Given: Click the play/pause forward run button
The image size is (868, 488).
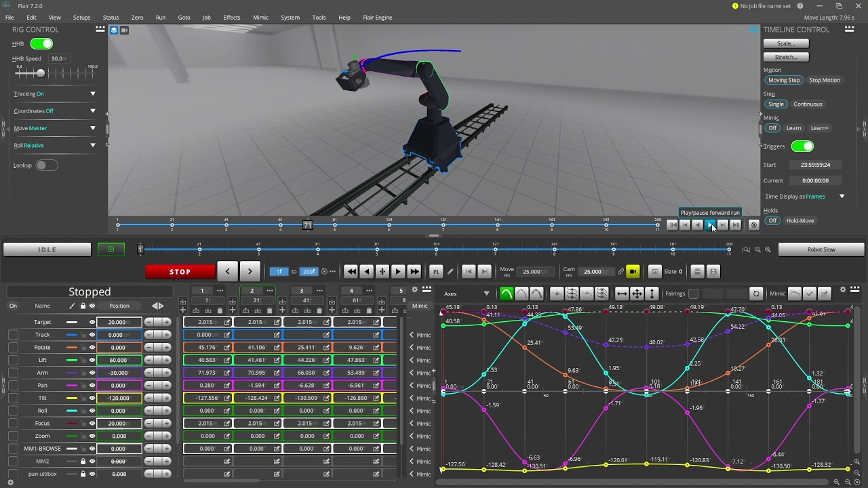Looking at the screenshot, I should (710, 225).
